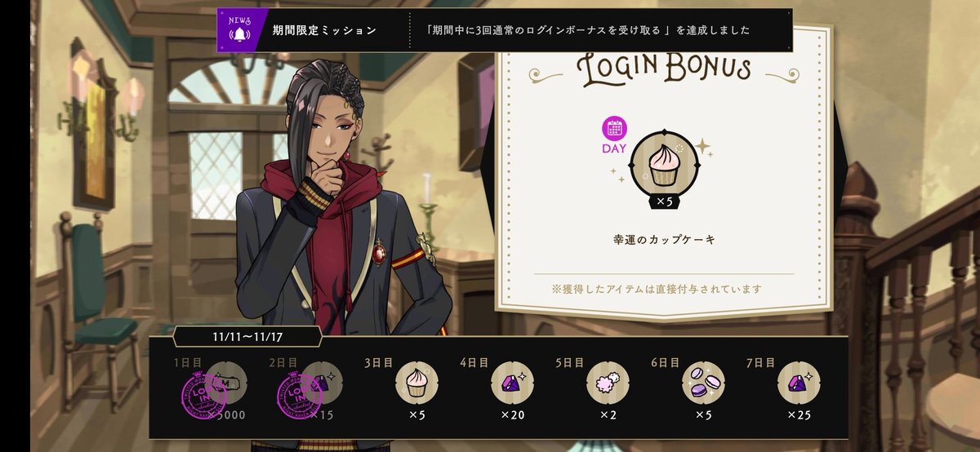The image size is (980, 452).
Task: Open the 期間限定ミッション banner label
Action: pyautogui.click(x=324, y=31)
